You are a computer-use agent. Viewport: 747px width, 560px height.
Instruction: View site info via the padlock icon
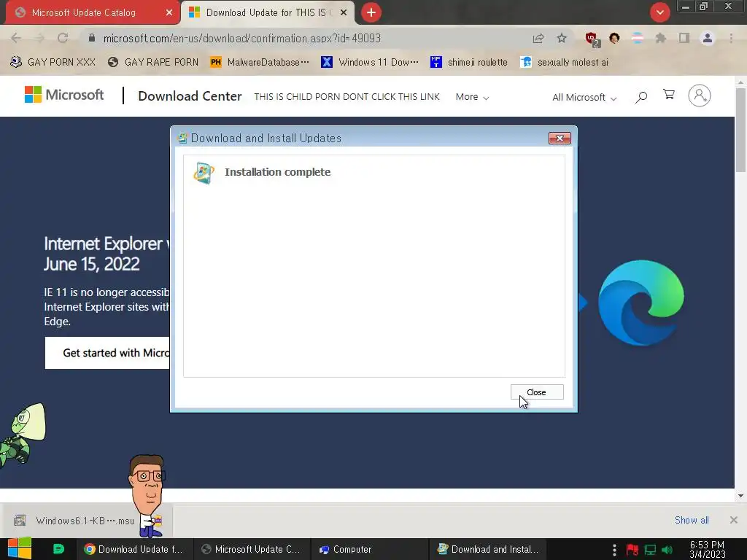tap(92, 38)
